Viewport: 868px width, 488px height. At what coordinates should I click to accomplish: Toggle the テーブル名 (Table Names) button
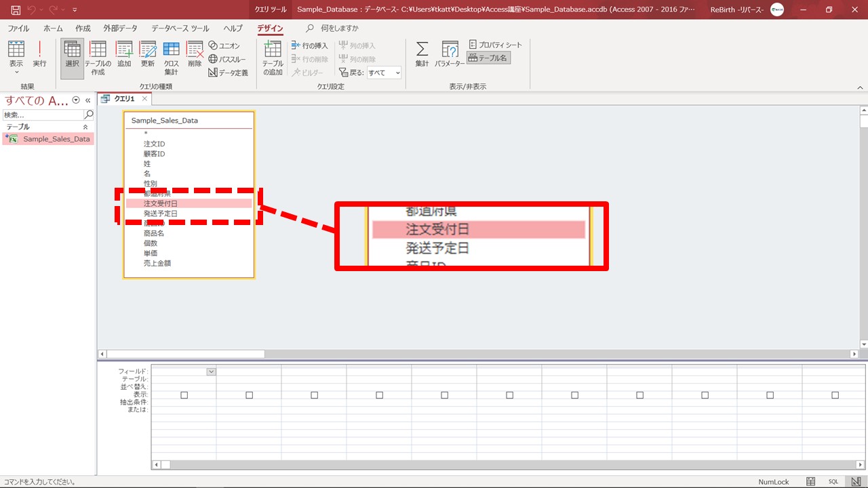pos(488,58)
